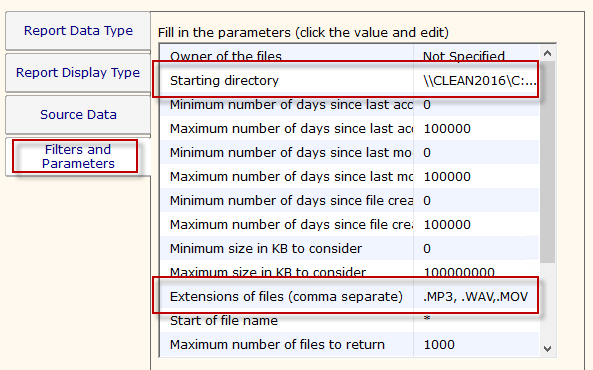The width and height of the screenshot is (593, 370).
Task: Select 'Extensions of files (comma separate)' label
Action: [286, 297]
